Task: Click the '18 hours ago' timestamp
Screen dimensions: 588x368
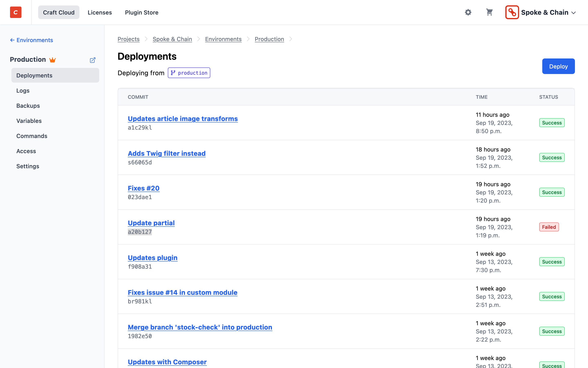Action: click(x=493, y=149)
